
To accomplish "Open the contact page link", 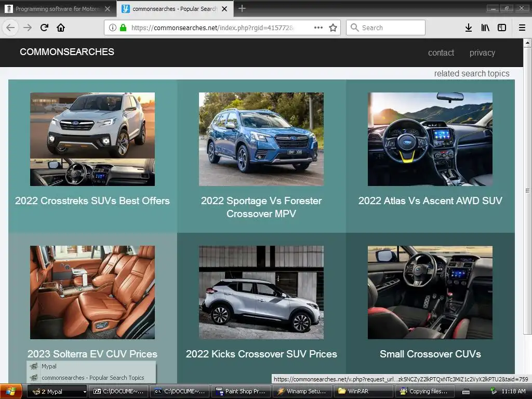I will 441,53.
